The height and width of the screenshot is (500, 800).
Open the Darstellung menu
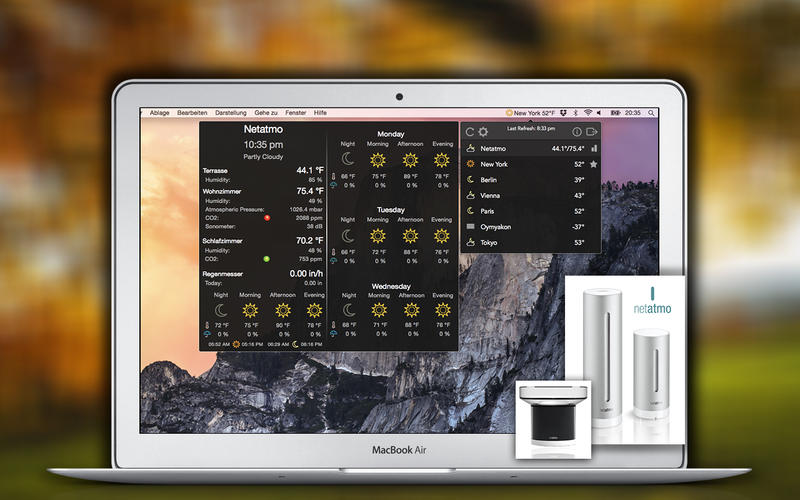pyautogui.click(x=231, y=113)
